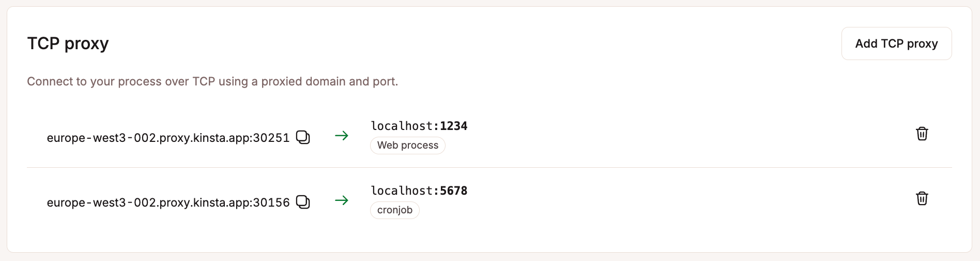The width and height of the screenshot is (980, 261).
Task: Delete the localhost:1234 TCP proxy
Action: point(922,134)
